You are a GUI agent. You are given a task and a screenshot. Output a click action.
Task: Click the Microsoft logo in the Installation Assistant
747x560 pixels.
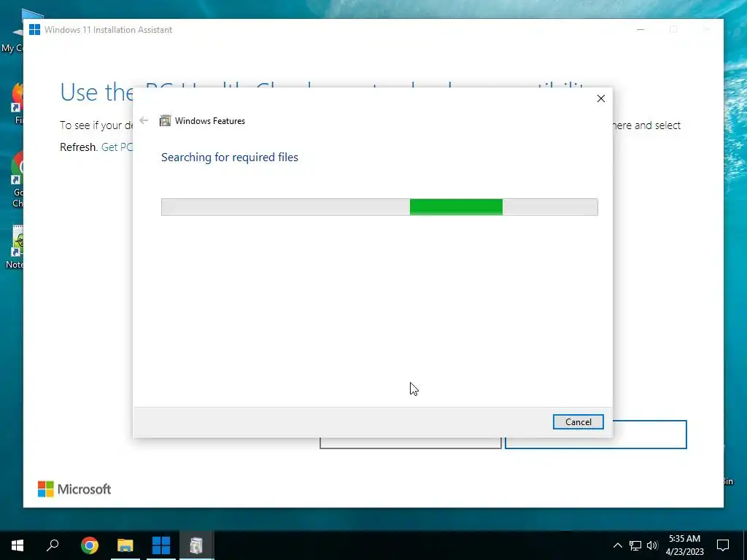pos(74,489)
